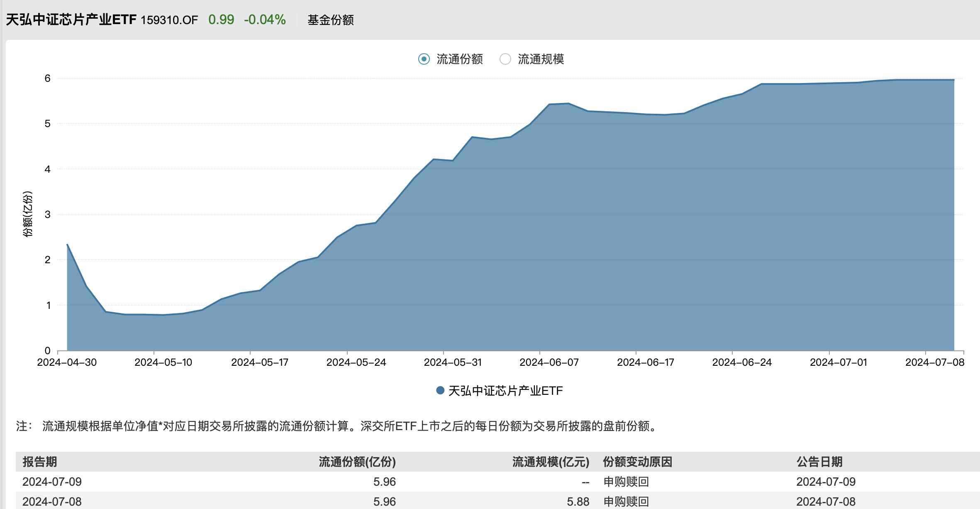Viewport: 980px width, 509px height.
Task: Click x-axis label 2024-07-01
Action: [839, 362]
